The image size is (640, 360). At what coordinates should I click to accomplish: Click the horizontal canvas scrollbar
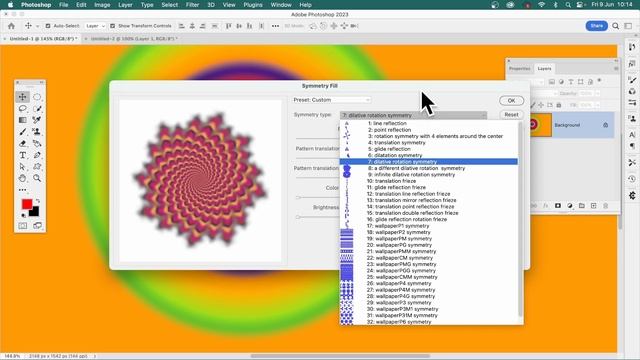point(340,356)
